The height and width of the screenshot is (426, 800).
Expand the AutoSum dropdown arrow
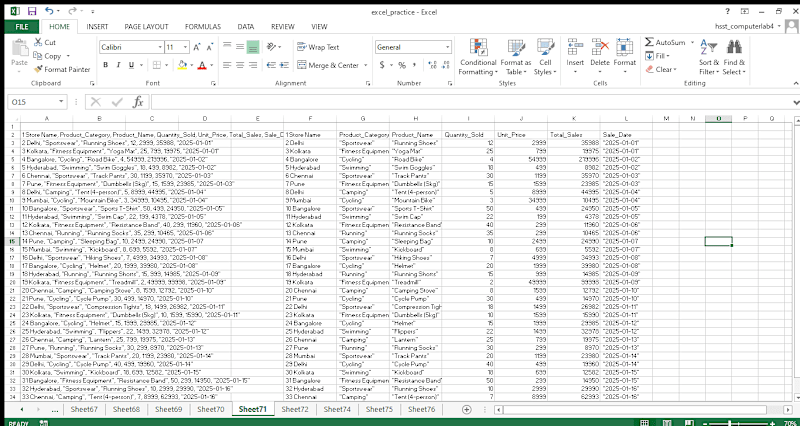pos(692,42)
